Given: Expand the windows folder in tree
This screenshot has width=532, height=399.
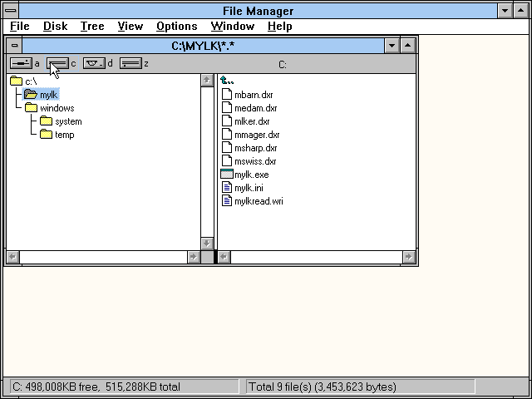Looking at the screenshot, I should click(x=57, y=108).
